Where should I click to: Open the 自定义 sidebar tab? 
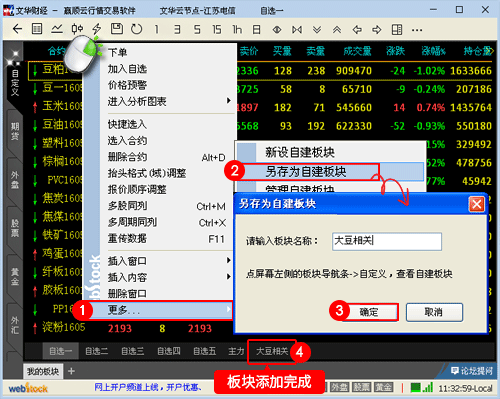pyautogui.click(x=15, y=83)
